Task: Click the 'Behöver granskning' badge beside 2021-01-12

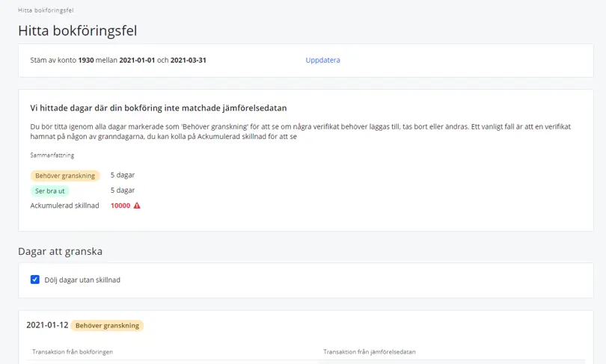Action: [106, 325]
